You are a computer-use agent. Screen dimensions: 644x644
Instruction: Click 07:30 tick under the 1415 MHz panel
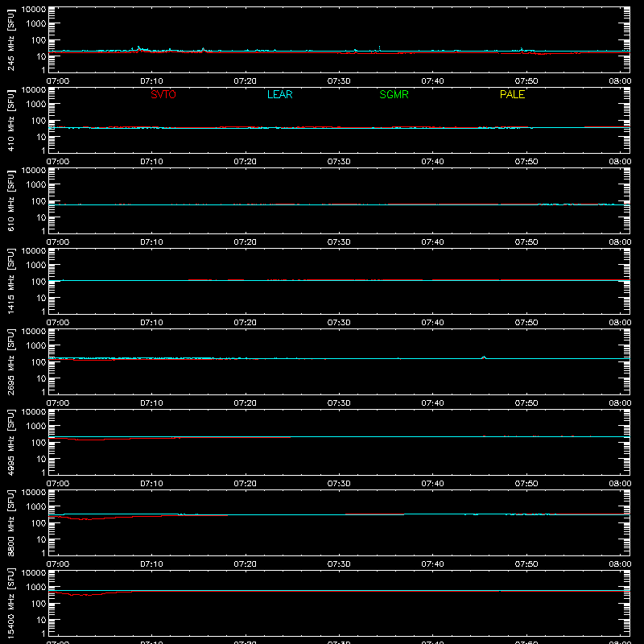coord(339,323)
